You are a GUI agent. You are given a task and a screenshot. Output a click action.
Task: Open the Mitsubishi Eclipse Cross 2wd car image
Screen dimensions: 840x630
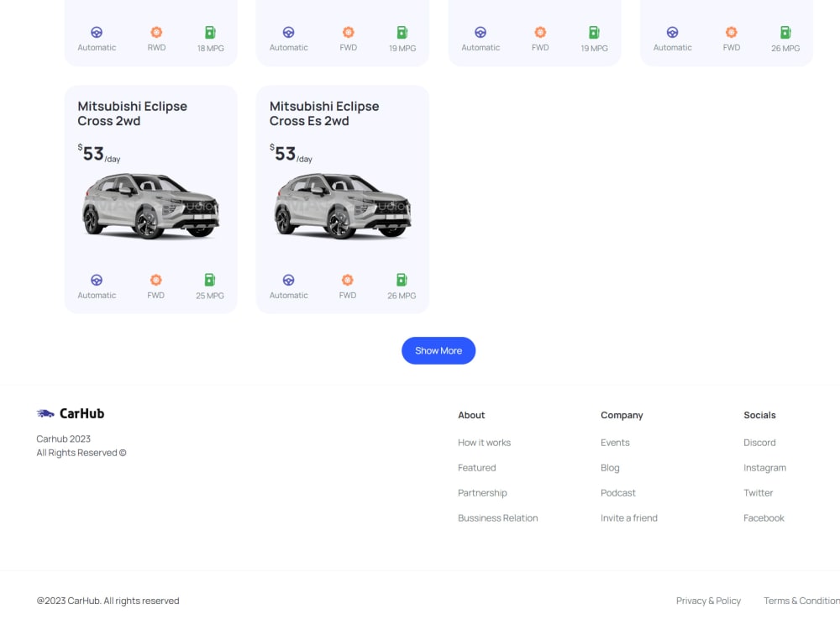150,206
